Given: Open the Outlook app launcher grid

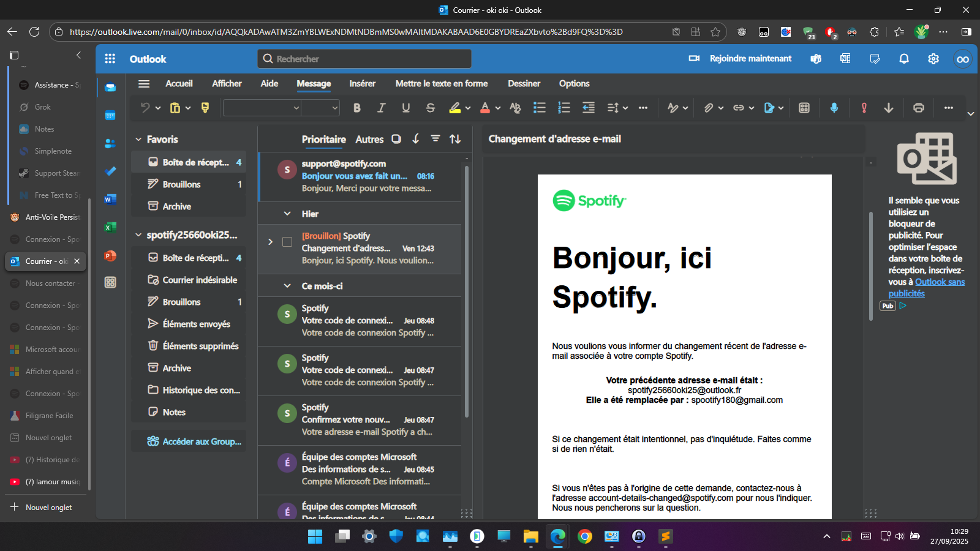Looking at the screenshot, I should click(110, 59).
